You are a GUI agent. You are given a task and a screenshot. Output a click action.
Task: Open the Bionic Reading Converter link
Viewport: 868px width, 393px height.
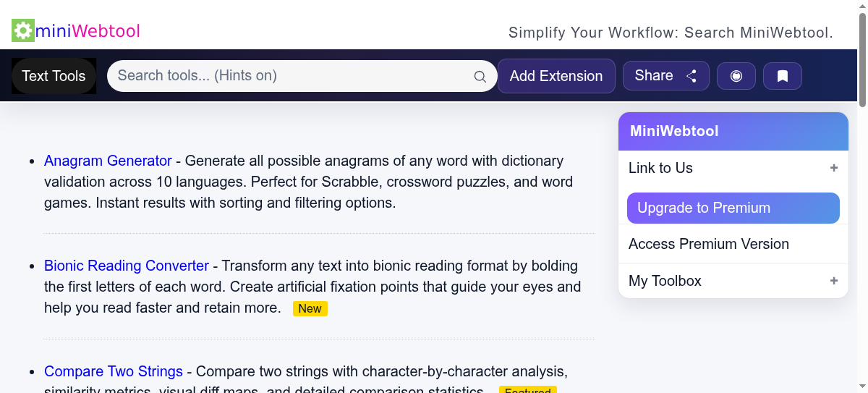point(127,266)
